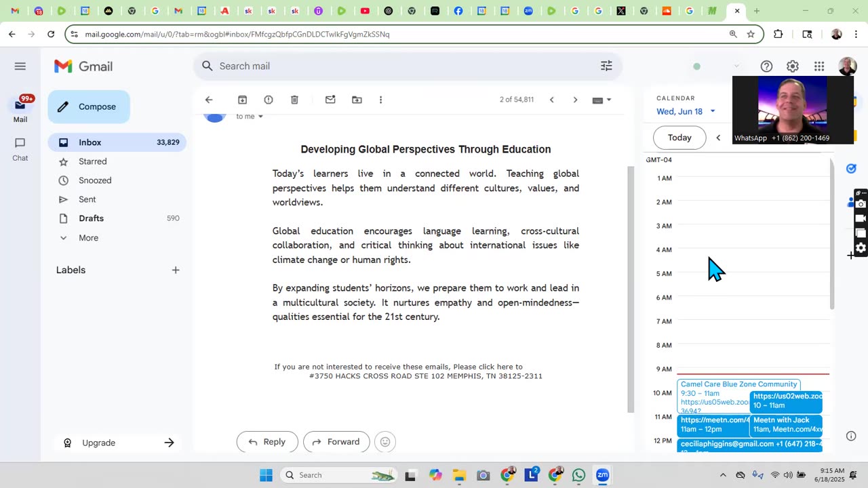
Task: Mark this email as unread
Action: click(x=330, y=100)
